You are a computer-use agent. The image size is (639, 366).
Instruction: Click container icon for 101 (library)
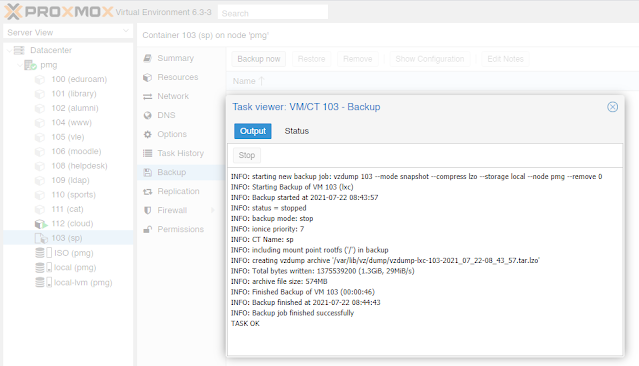tap(40, 94)
